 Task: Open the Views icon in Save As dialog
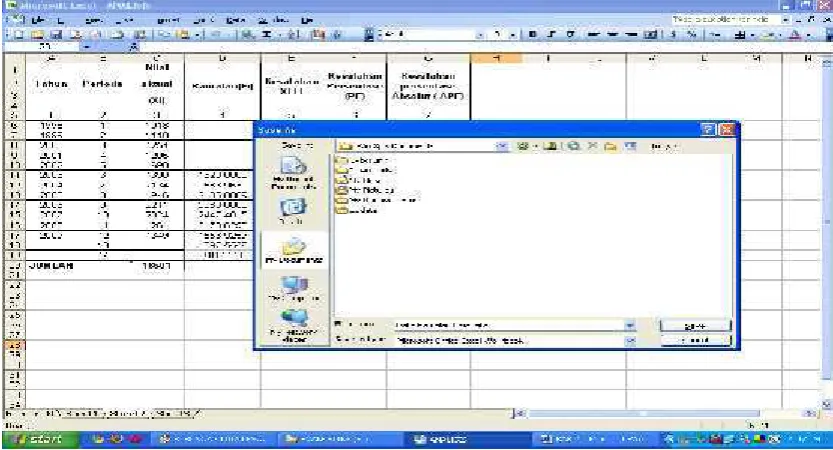pyautogui.click(x=630, y=146)
